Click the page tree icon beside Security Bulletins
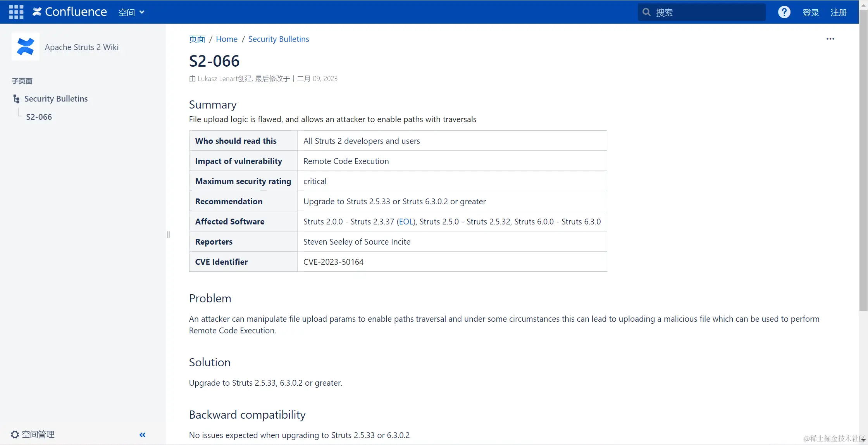This screenshot has height=445, width=868. coord(16,99)
